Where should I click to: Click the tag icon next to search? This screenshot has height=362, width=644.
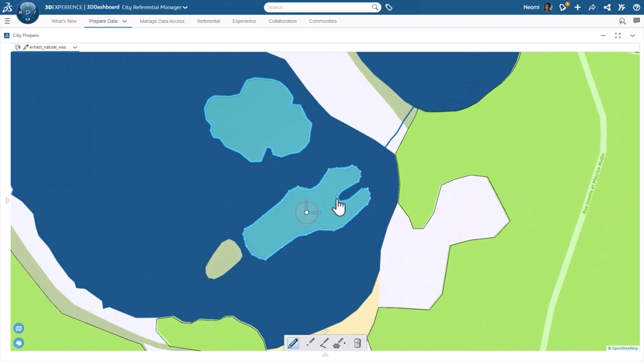[x=389, y=7]
